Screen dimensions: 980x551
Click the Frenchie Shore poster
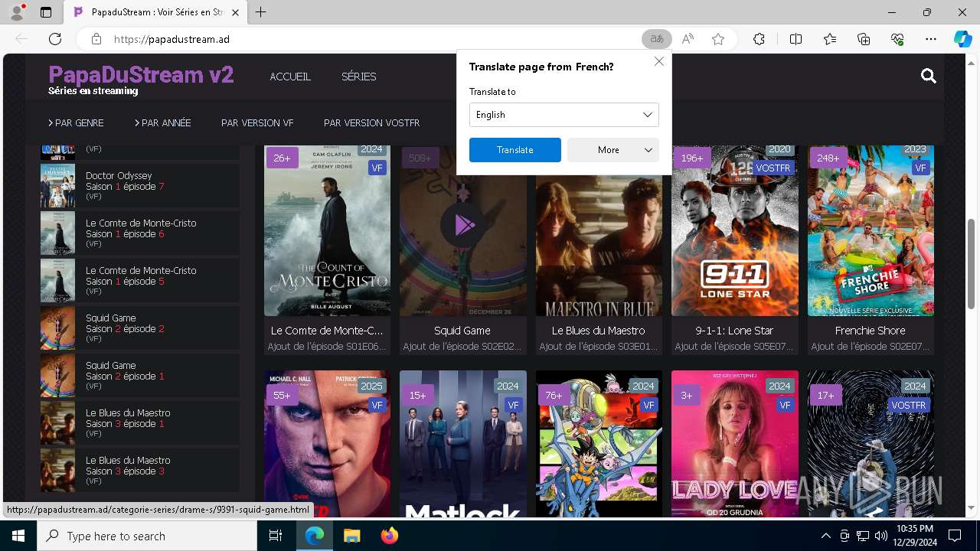point(871,230)
